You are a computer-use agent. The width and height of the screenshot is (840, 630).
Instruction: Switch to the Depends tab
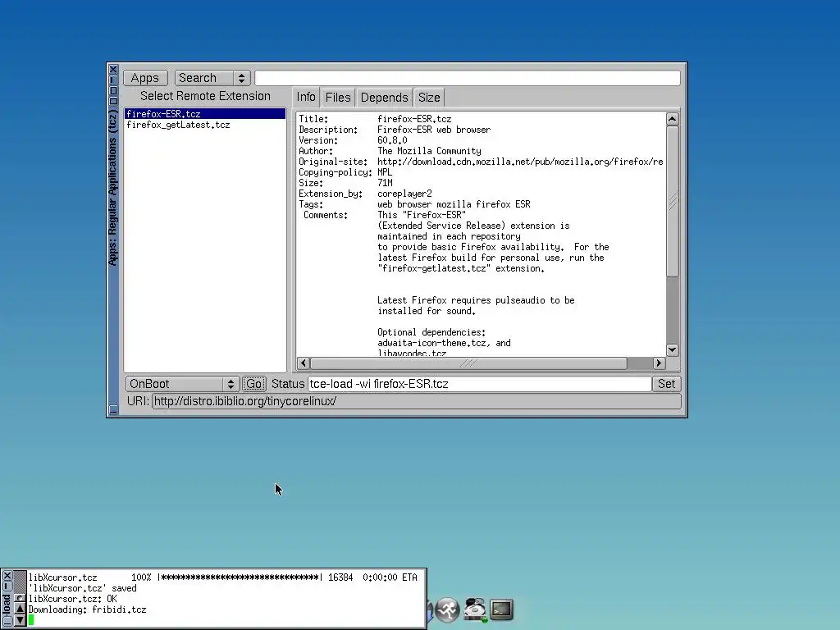384,98
